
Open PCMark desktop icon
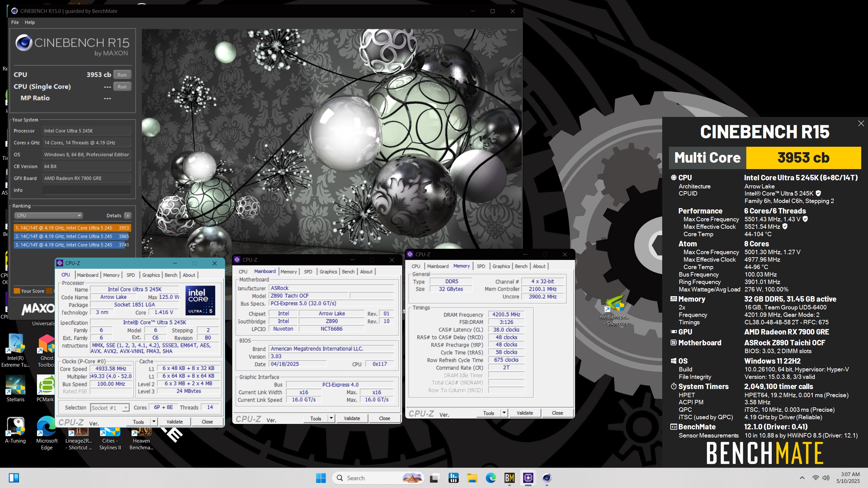pos(46,388)
